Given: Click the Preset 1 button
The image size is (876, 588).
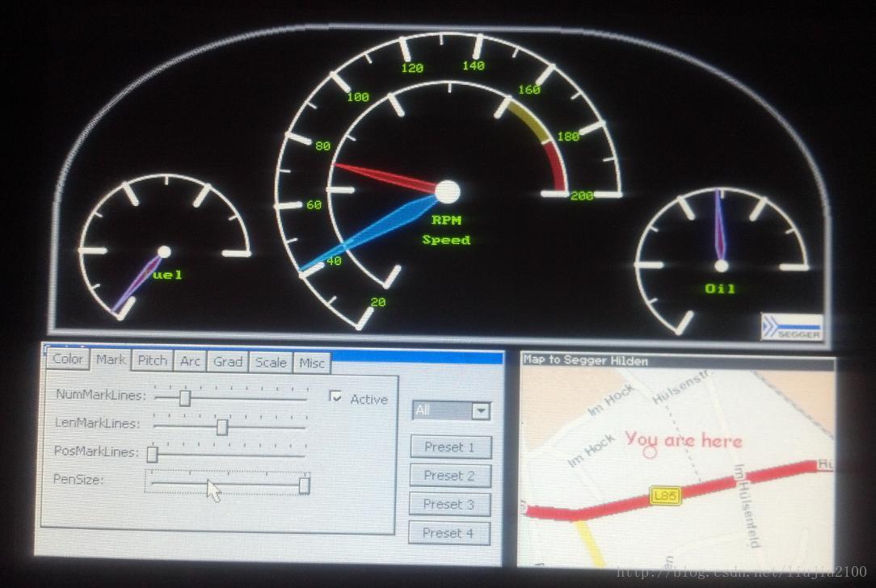Looking at the screenshot, I should (450, 447).
